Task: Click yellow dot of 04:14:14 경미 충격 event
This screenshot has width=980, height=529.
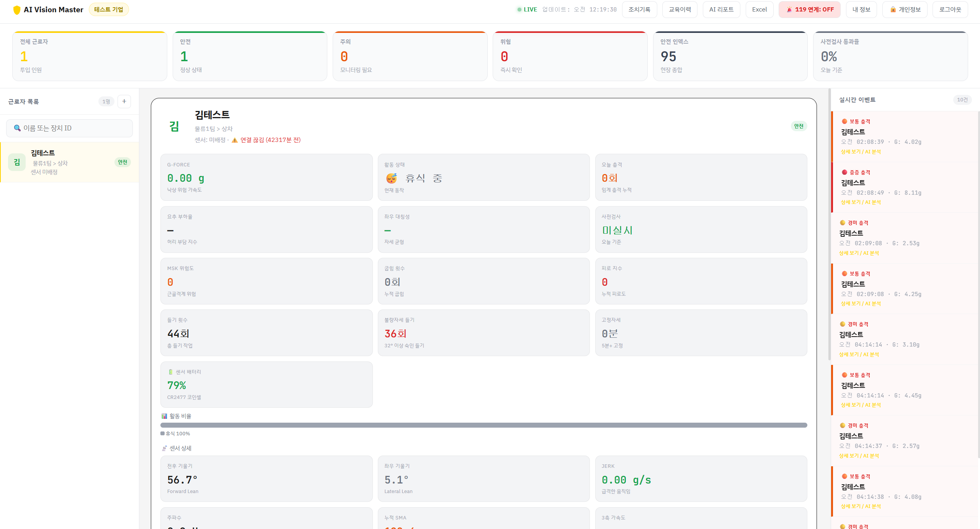Action: click(x=842, y=324)
